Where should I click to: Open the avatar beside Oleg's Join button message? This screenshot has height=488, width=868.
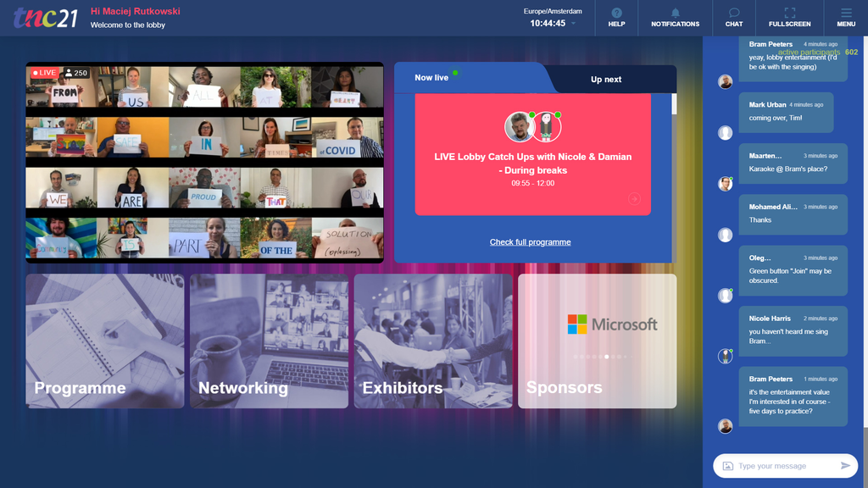(726, 296)
